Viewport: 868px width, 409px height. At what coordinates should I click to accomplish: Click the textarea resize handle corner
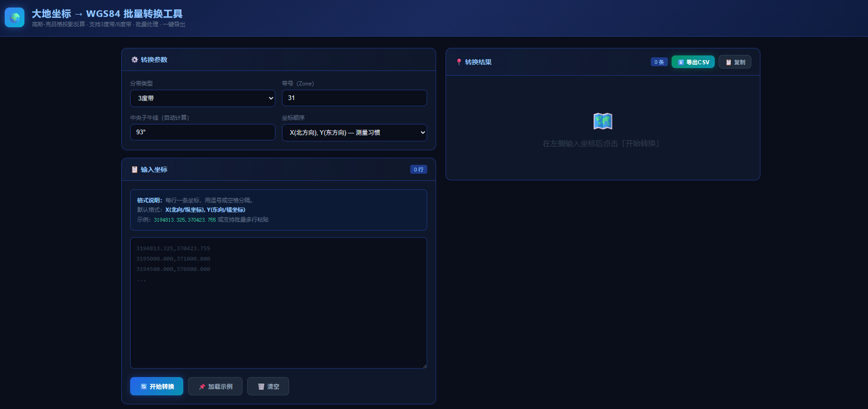pos(424,366)
